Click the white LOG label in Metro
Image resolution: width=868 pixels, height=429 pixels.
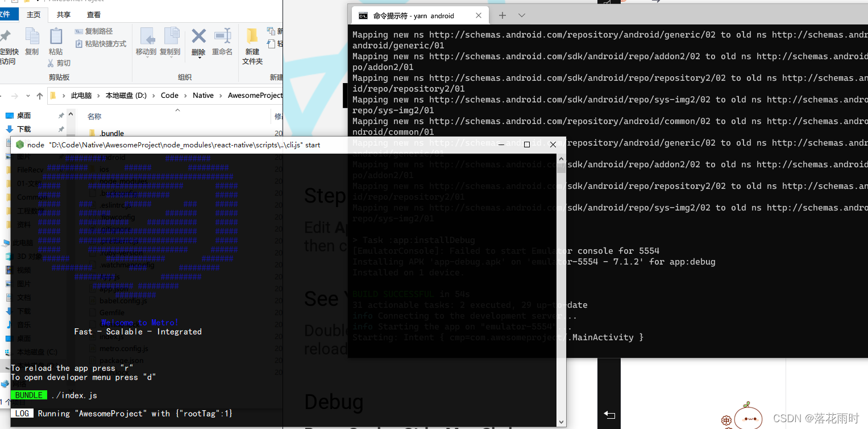tap(22, 414)
